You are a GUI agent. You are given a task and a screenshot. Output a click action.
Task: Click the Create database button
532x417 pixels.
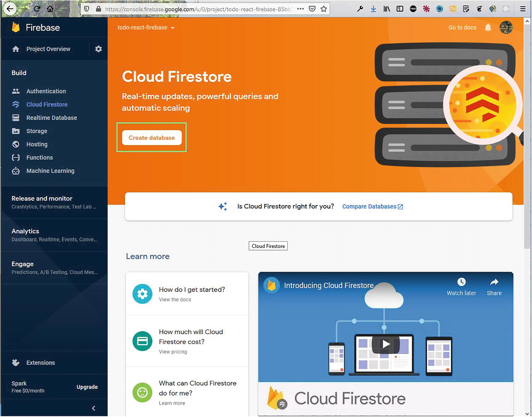(152, 138)
